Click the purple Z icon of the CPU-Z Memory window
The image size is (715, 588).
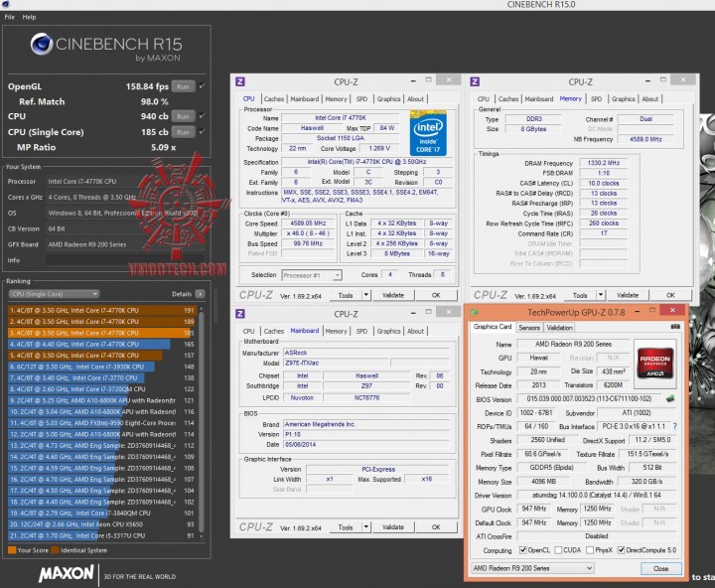tap(475, 81)
